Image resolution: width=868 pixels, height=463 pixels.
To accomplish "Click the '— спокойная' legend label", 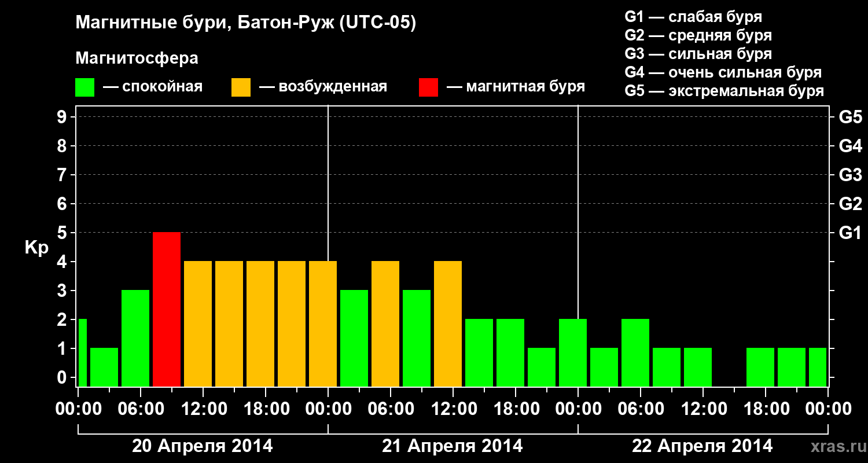I will point(153,87).
